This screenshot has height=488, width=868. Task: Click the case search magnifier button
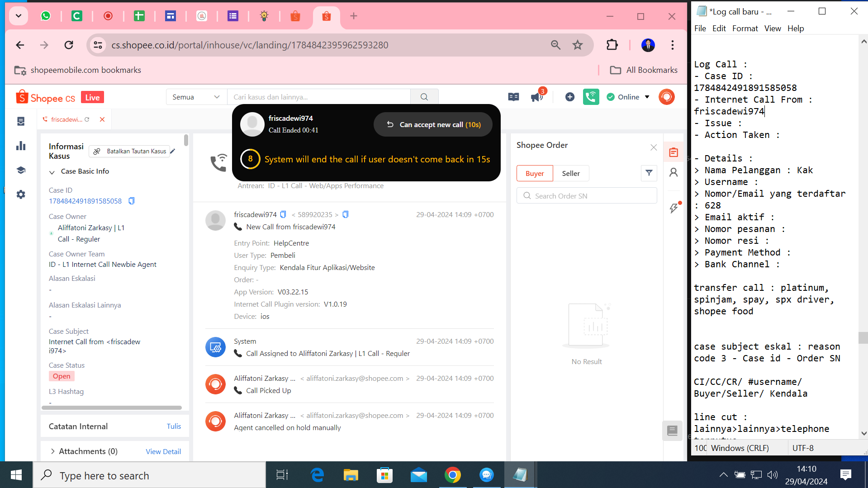[x=424, y=97]
